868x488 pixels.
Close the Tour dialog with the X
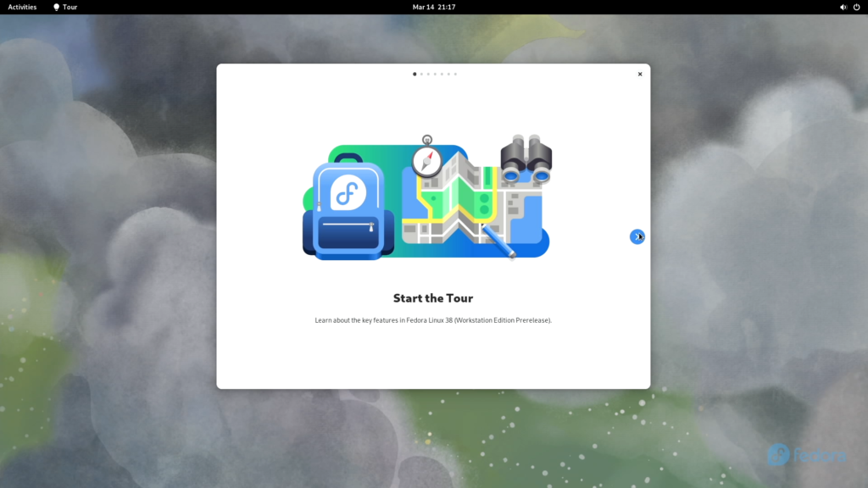click(x=640, y=75)
